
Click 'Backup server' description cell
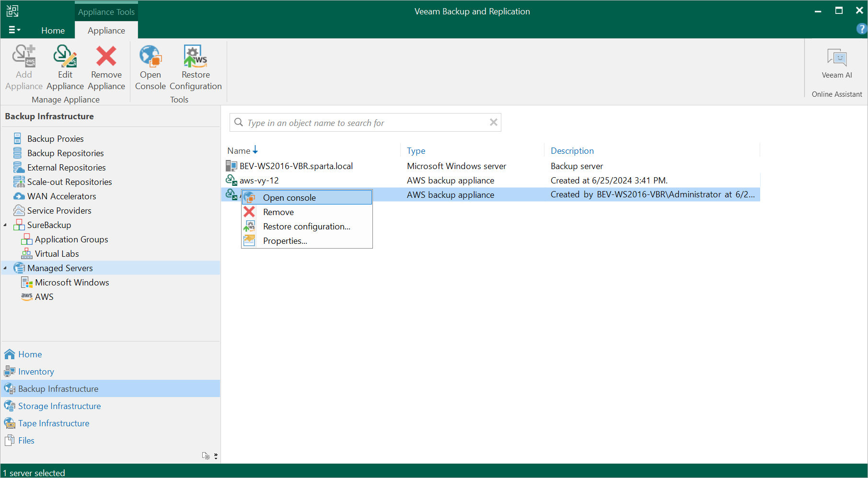(577, 166)
